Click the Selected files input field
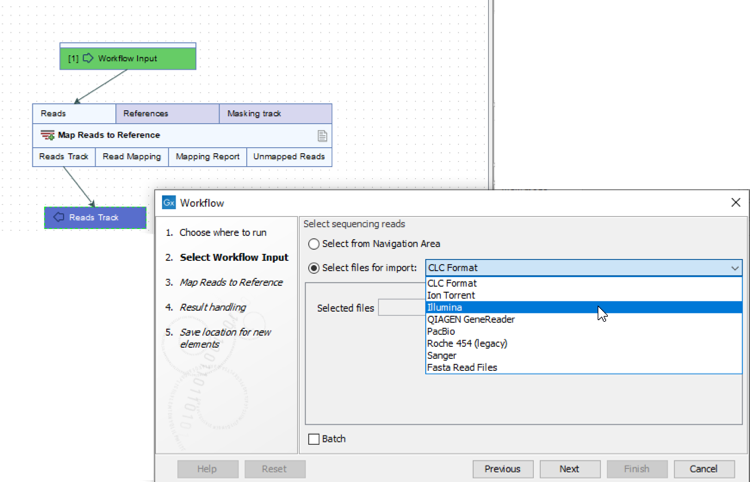Viewport: 750px width, 482px height. 402,307
